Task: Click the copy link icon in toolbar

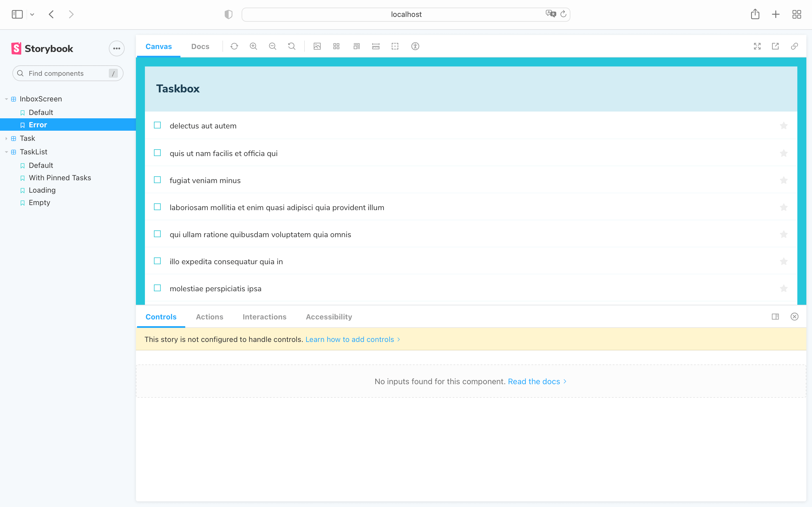Action: coord(795,46)
